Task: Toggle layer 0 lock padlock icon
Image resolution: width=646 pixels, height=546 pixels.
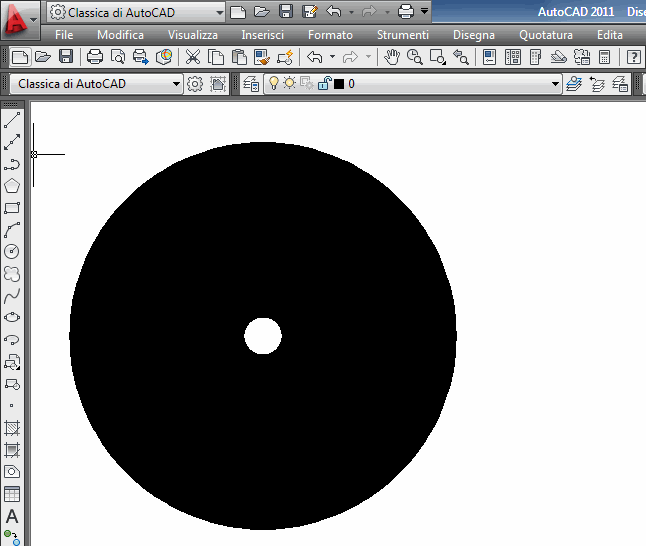Action: (x=325, y=84)
